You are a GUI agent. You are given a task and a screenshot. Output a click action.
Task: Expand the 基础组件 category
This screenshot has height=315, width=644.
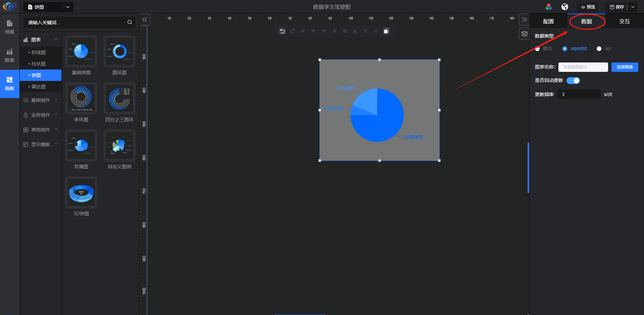pyautogui.click(x=41, y=100)
